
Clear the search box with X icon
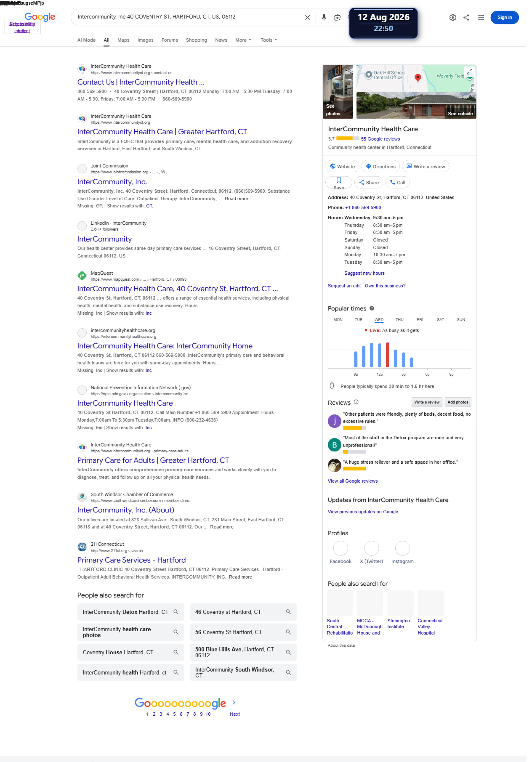307,17
